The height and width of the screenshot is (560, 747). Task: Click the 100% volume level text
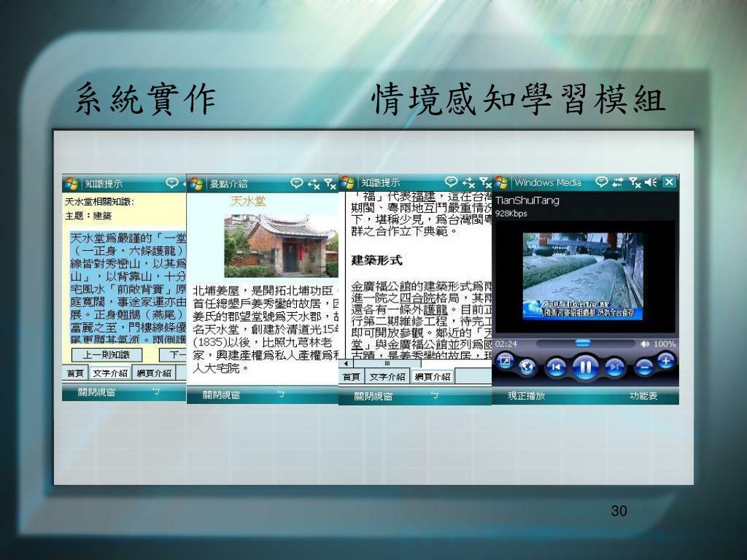pyautogui.click(x=664, y=344)
